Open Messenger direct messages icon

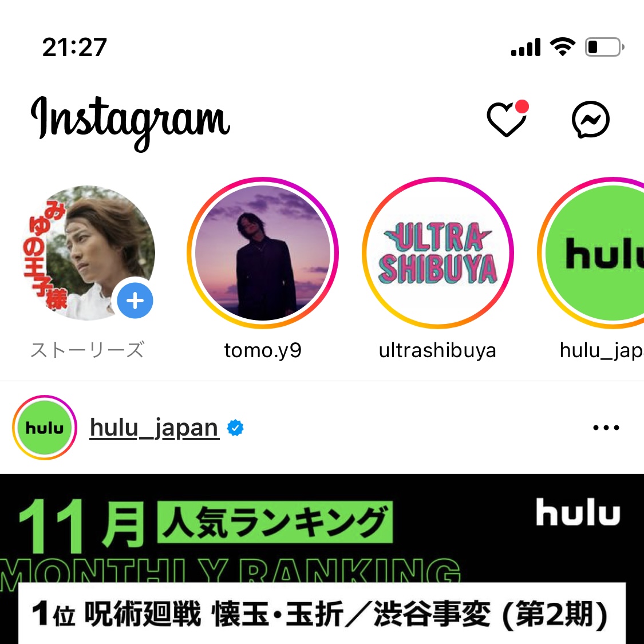(591, 119)
